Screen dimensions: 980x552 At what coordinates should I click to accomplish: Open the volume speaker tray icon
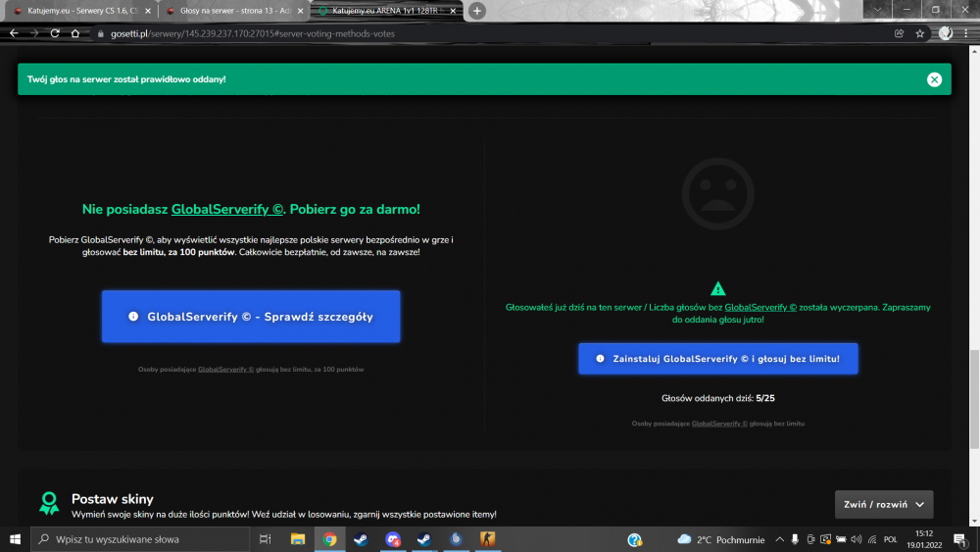tap(857, 539)
